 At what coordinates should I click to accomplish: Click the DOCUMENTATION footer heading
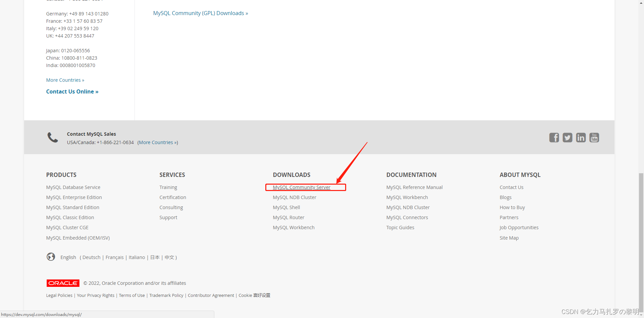412,175
